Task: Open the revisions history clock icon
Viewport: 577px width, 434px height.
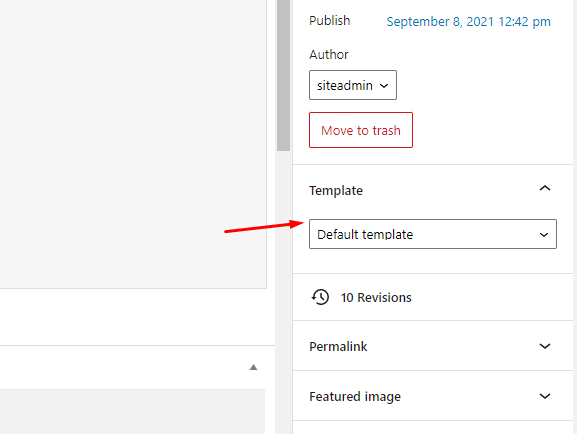Action: coord(321,297)
